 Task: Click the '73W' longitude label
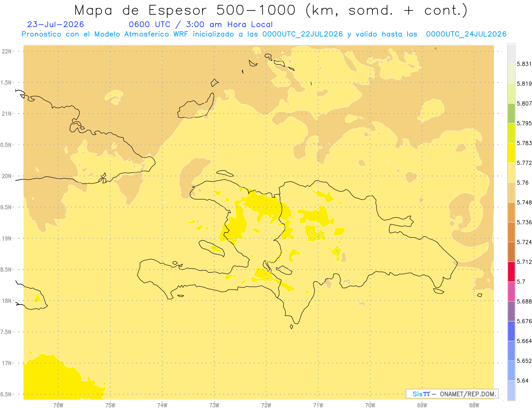[214, 405]
